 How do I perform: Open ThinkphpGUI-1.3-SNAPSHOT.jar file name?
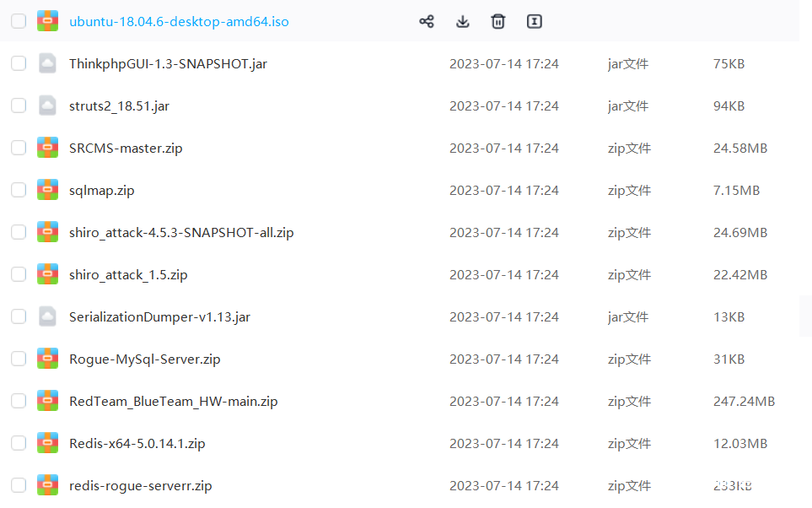click(x=169, y=64)
